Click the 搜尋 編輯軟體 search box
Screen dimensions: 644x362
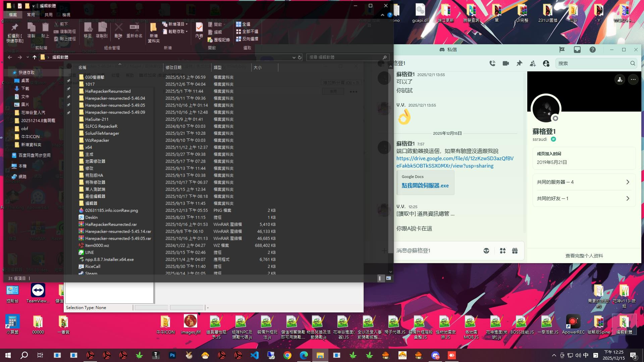click(348, 57)
